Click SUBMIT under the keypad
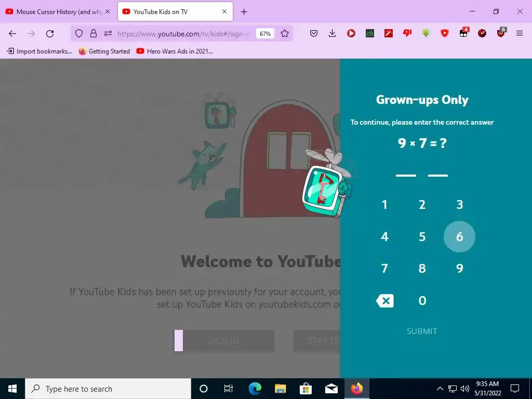The height and width of the screenshot is (399, 532). click(422, 331)
